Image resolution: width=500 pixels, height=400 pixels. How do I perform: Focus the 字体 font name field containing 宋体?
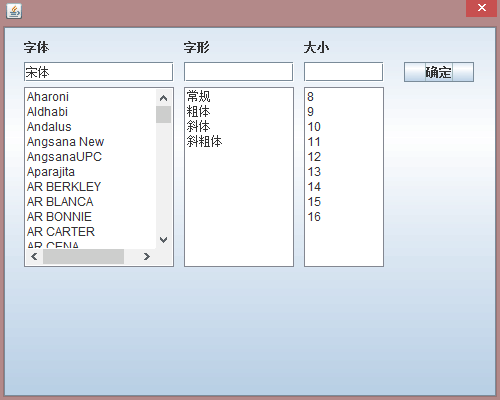click(x=98, y=72)
